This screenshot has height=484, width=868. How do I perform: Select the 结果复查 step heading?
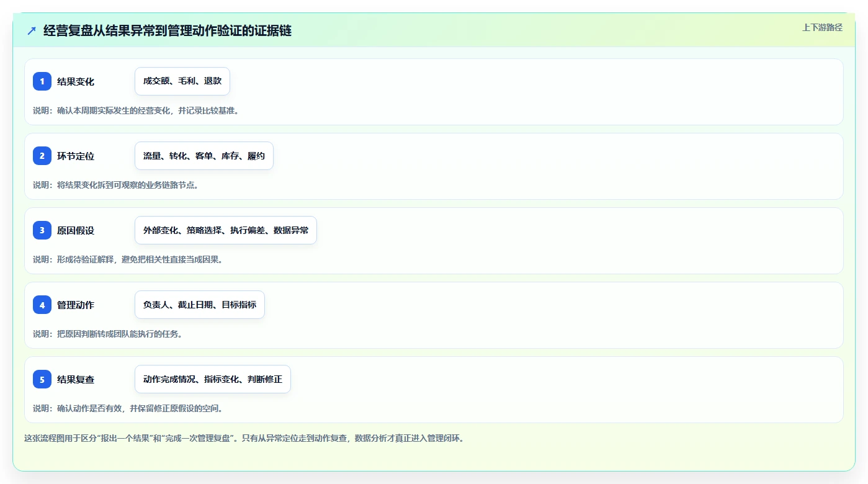click(x=76, y=379)
